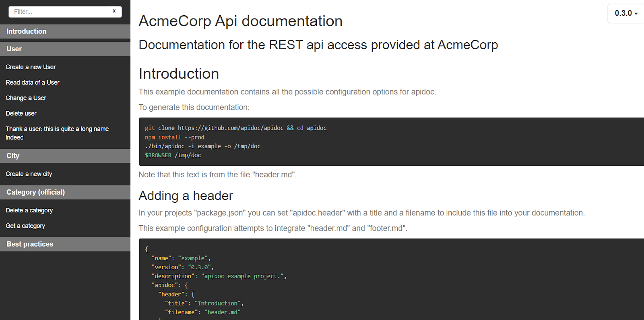The image size is (644, 320).
Task: Click the '"header": {' JSON line
Action: pyautogui.click(x=176, y=295)
